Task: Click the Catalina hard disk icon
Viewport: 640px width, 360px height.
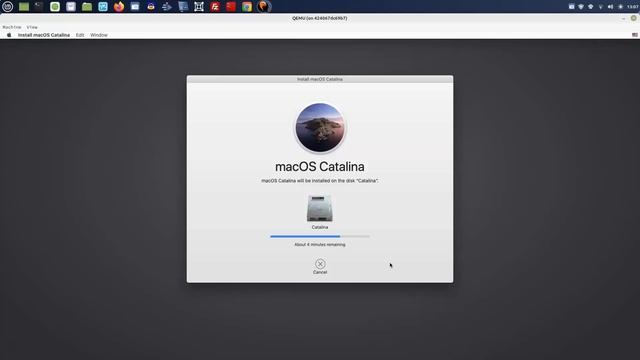Action: (320, 208)
